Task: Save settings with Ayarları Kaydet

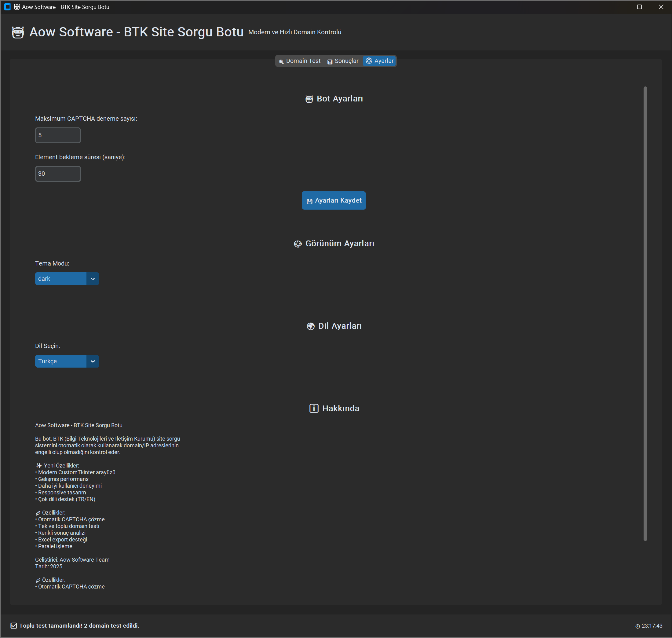Action: (334, 200)
